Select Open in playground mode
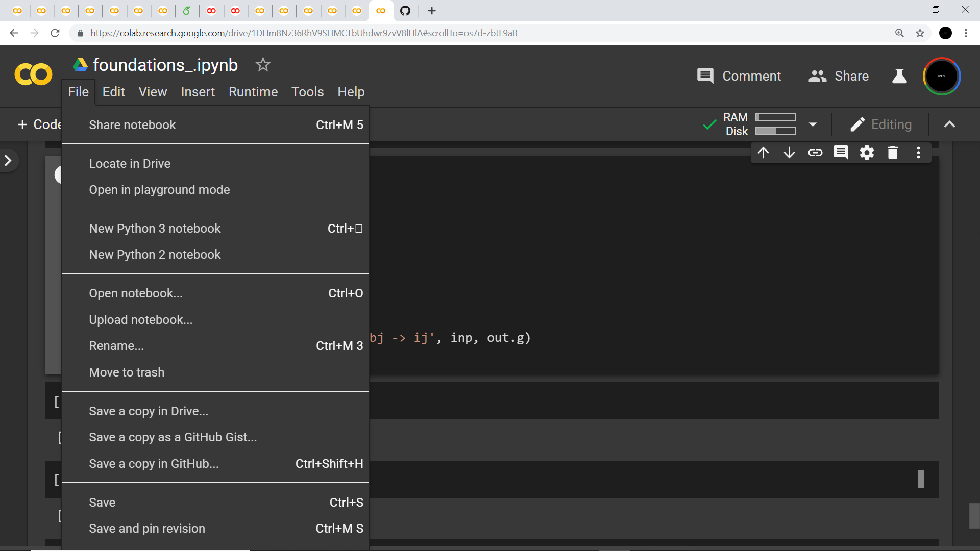 (x=159, y=189)
